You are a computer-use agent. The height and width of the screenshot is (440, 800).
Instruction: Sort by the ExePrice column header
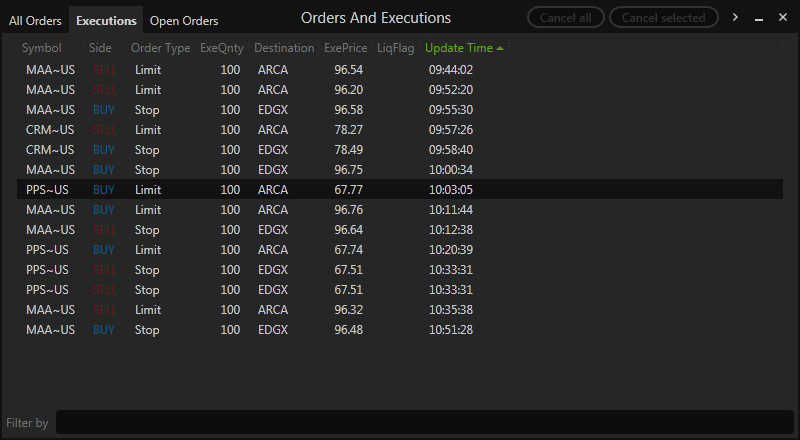pos(345,48)
